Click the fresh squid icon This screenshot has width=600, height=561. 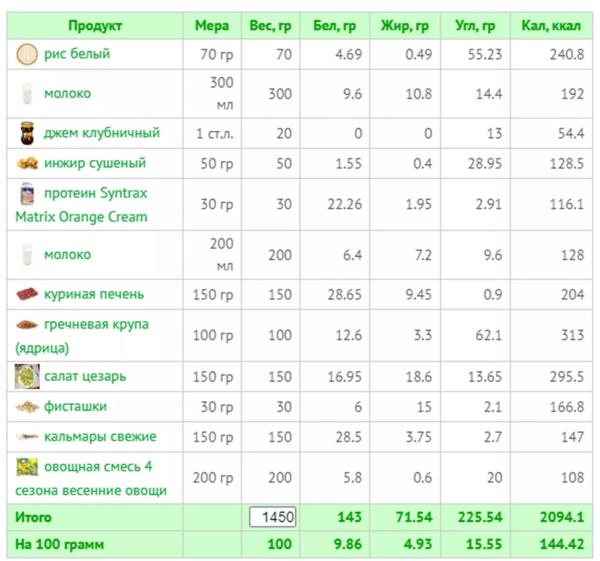pyautogui.click(x=27, y=437)
